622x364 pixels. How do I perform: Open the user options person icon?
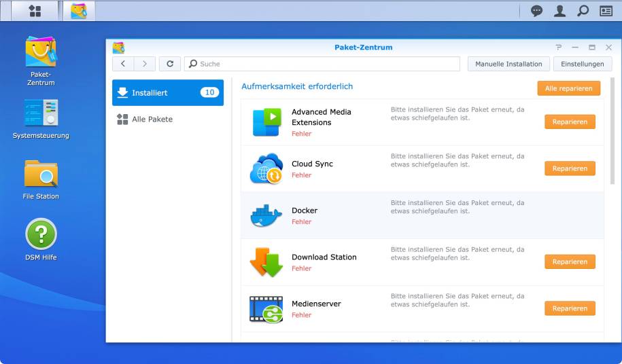559,11
